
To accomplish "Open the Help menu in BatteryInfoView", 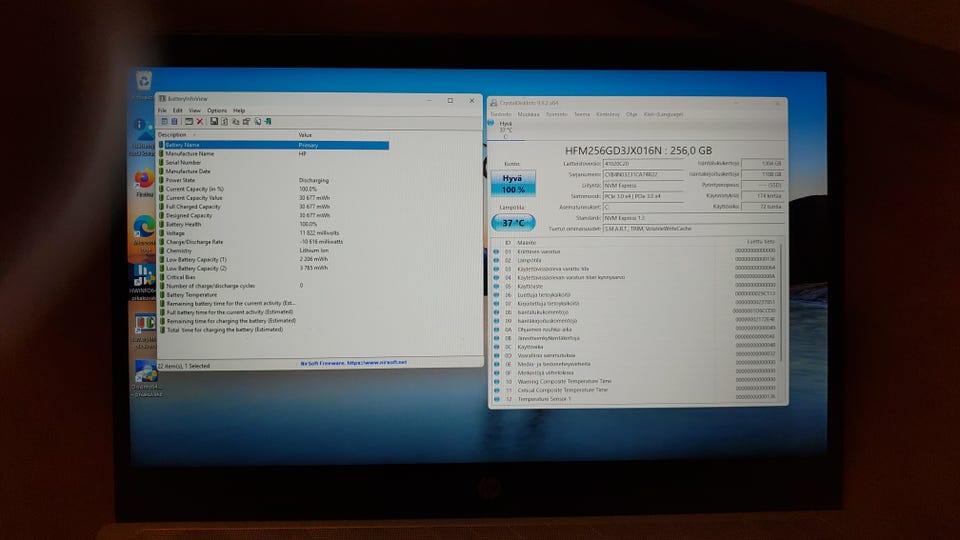I will point(239,111).
